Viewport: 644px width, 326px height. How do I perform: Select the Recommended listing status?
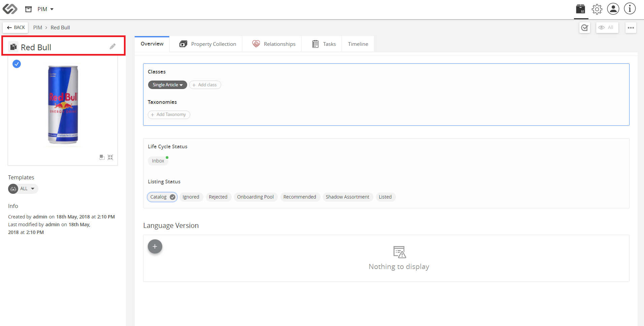point(300,197)
